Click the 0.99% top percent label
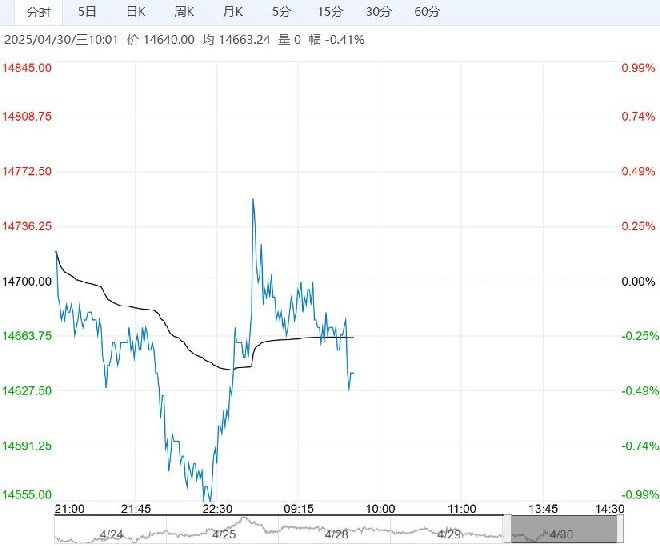This screenshot has height=546, width=660. point(639,68)
